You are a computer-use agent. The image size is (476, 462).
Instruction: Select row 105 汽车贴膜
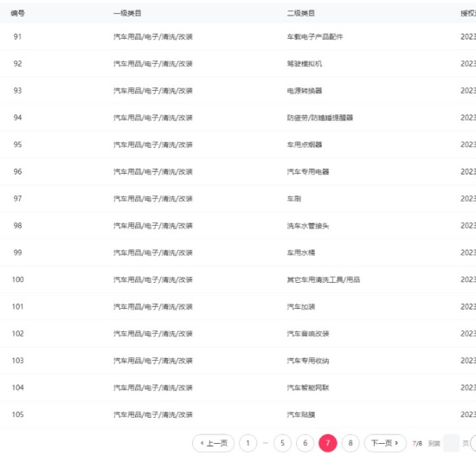[238, 414]
